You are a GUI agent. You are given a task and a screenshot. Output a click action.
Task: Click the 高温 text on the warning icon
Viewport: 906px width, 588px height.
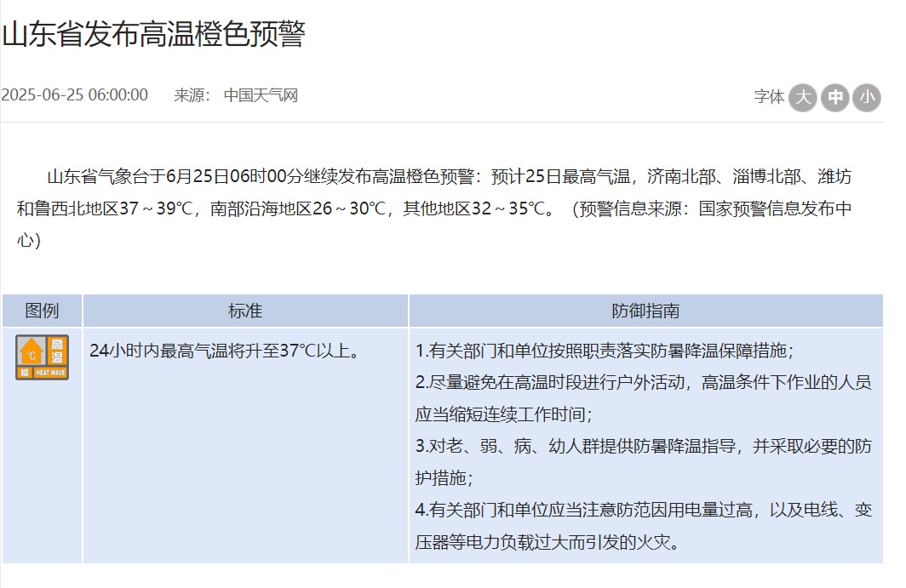tap(56, 350)
